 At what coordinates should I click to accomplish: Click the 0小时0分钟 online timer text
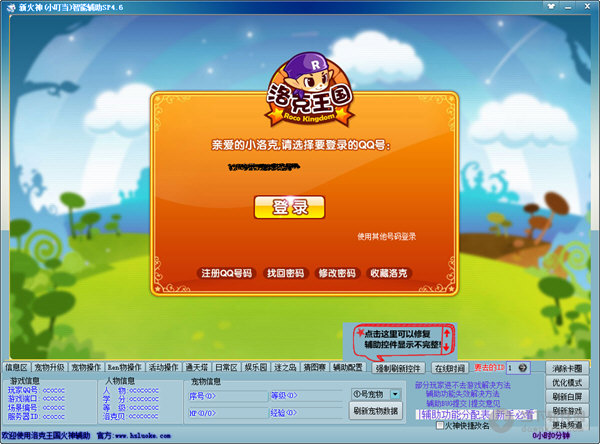(x=551, y=436)
